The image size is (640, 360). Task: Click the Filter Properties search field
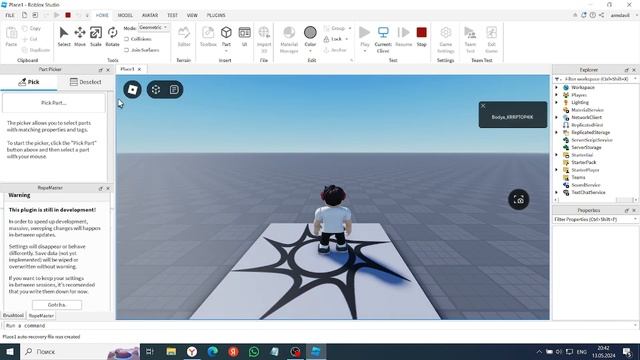tap(595, 220)
